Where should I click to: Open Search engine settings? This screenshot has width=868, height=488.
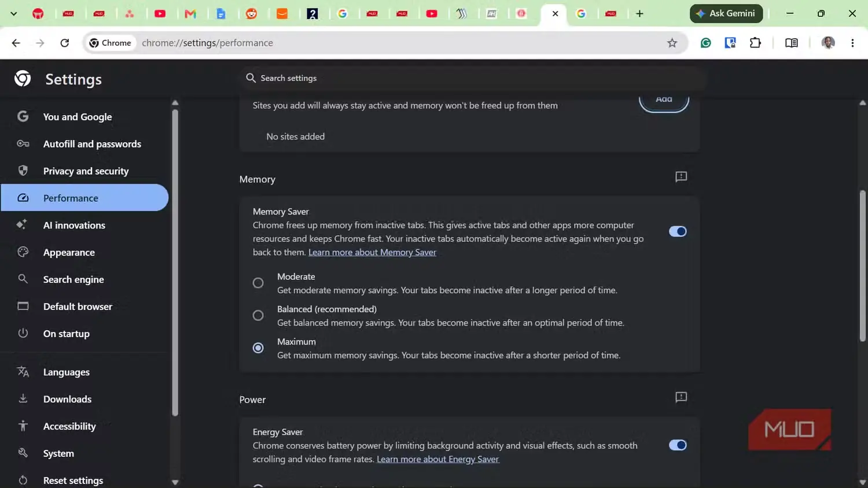pos(84,279)
